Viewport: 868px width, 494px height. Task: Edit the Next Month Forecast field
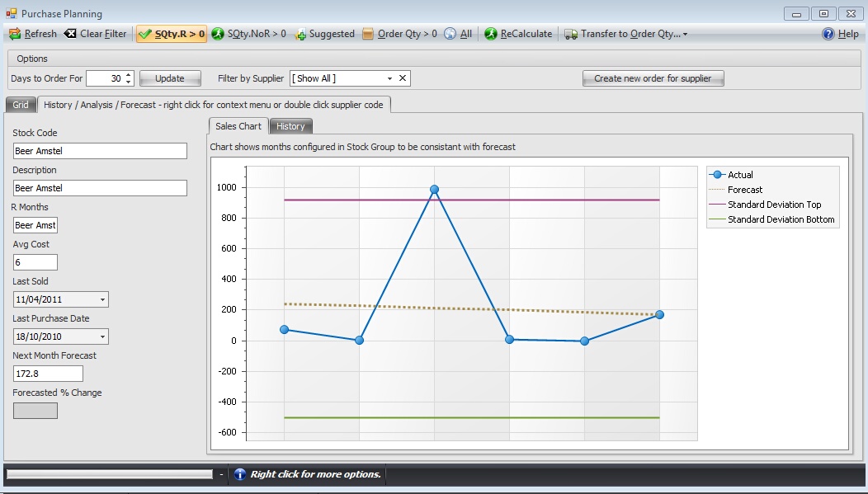coord(47,373)
